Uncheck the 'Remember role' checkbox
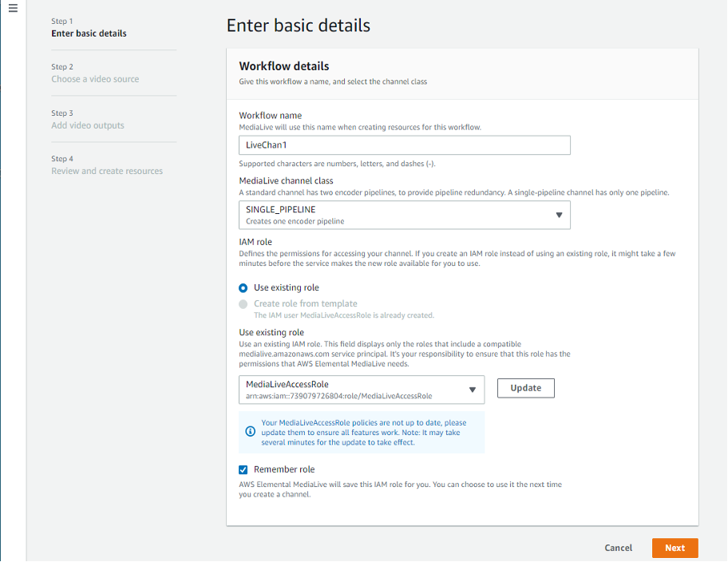This screenshot has height=562, width=728. click(x=243, y=469)
